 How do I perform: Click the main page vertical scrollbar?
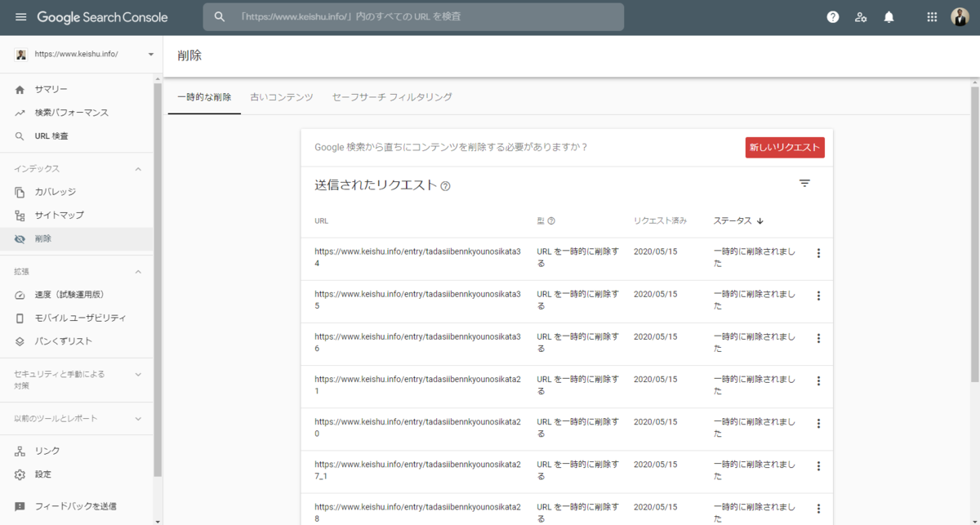[x=975, y=233]
